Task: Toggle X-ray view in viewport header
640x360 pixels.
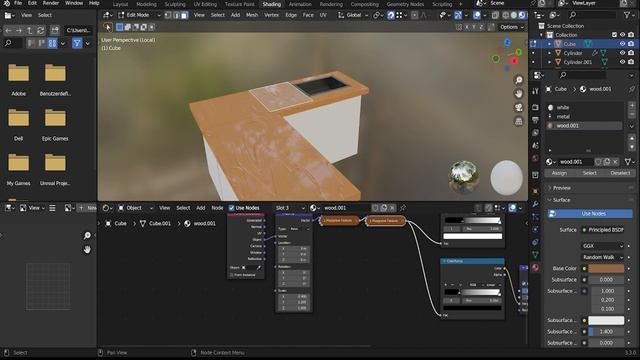Action: coord(495,15)
